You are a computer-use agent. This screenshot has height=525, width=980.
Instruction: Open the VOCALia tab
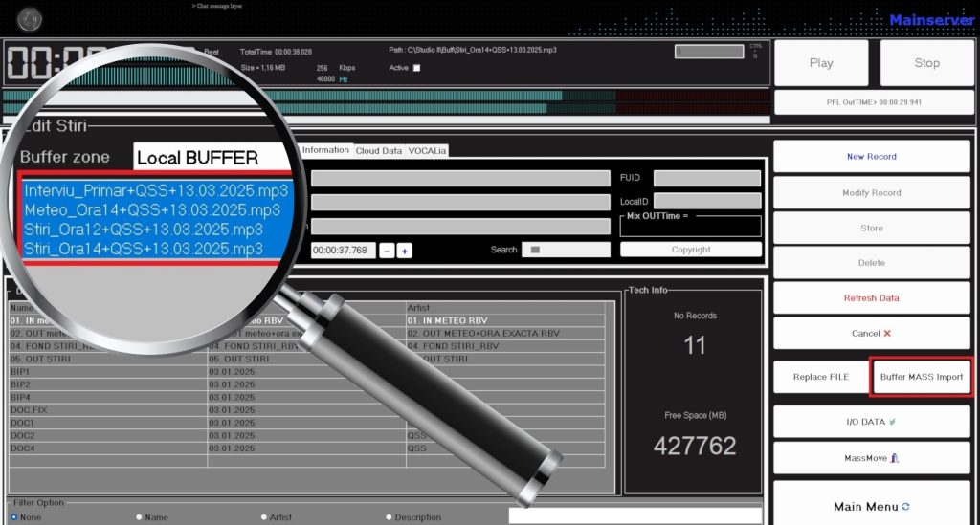(x=427, y=151)
